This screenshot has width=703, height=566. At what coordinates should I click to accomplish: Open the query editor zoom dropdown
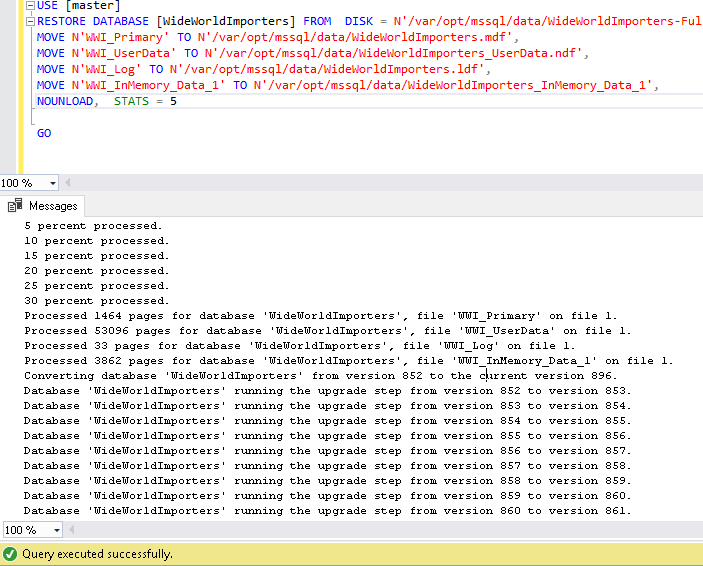point(52,183)
